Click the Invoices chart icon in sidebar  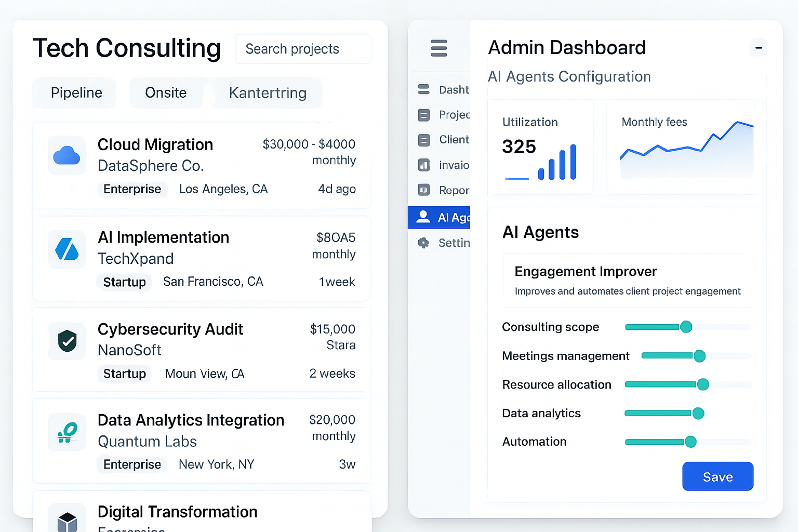click(x=424, y=165)
